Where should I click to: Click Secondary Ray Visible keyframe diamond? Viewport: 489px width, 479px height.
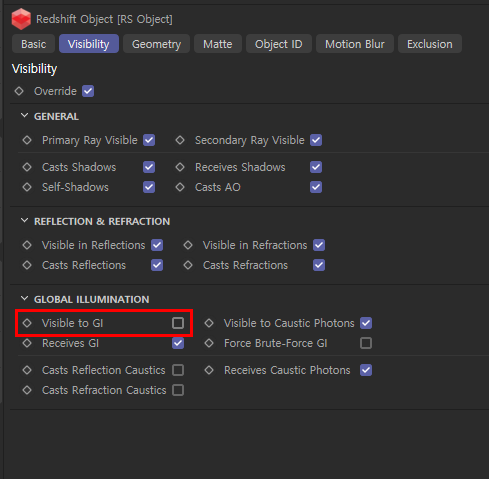point(180,140)
